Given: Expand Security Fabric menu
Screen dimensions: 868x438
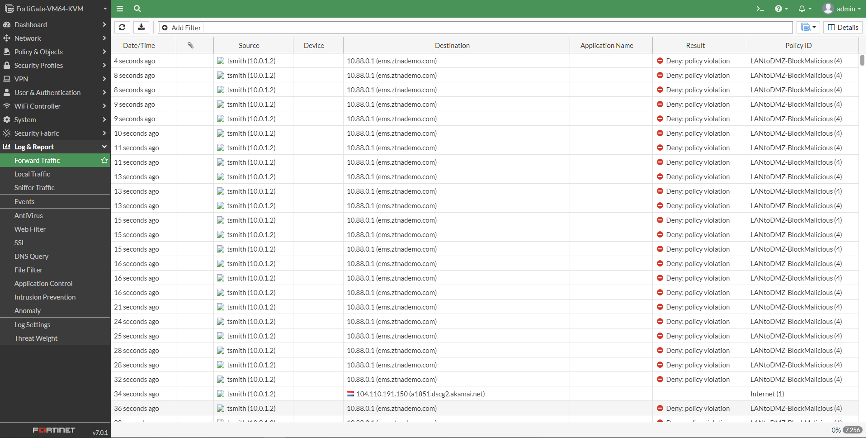Looking at the screenshot, I should click(x=55, y=133).
